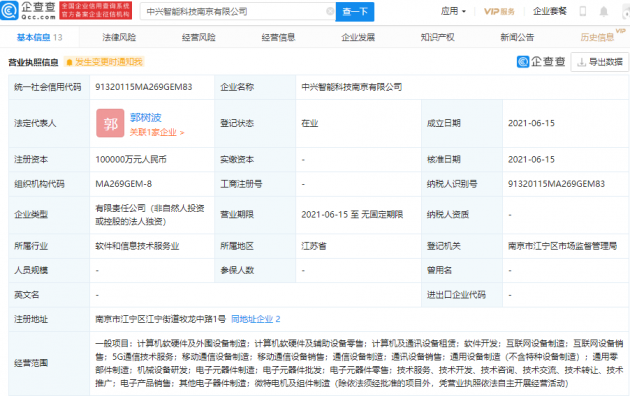Open the 同地址企业 2 link
The width and height of the screenshot is (630, 396).
pos(256,319)
